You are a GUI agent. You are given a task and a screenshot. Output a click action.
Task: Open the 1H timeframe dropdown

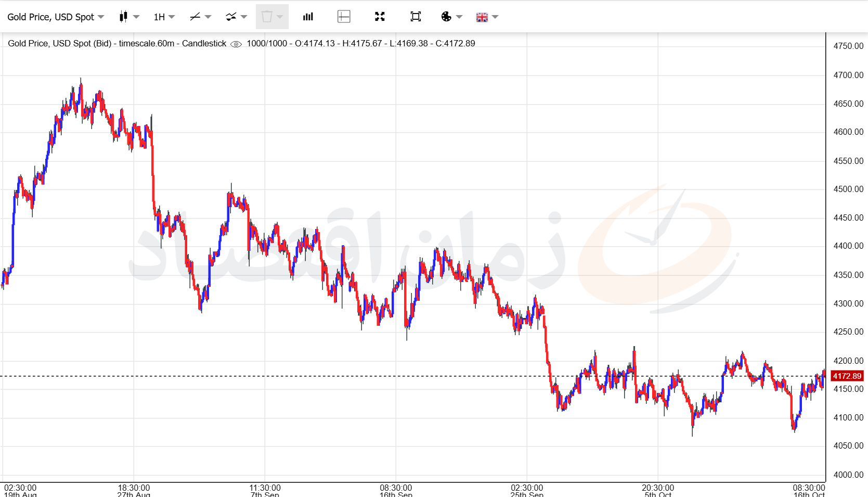[x=164, y=17]
